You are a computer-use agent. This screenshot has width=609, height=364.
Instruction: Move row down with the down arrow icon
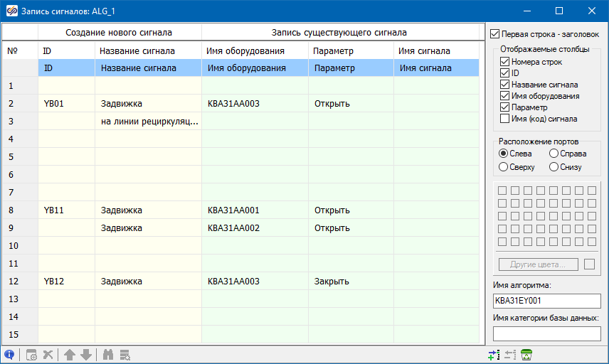86,354
